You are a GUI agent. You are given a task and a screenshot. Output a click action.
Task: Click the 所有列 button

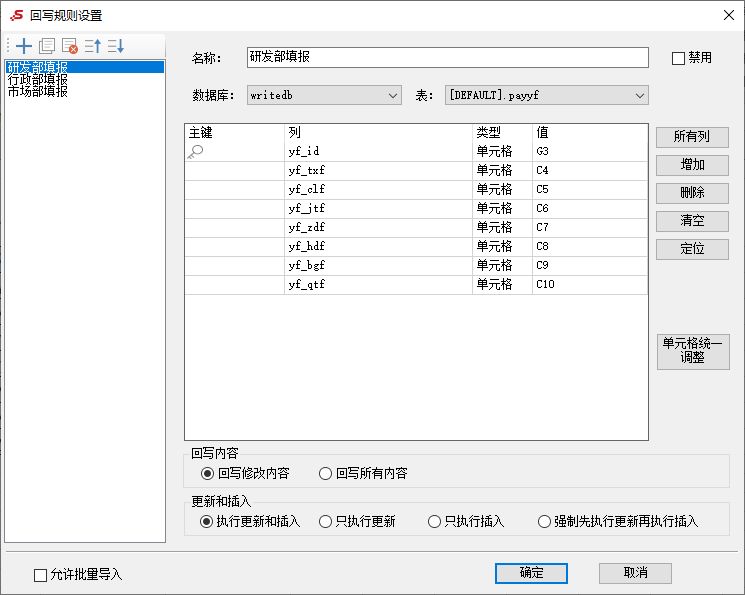click(692, 137)
